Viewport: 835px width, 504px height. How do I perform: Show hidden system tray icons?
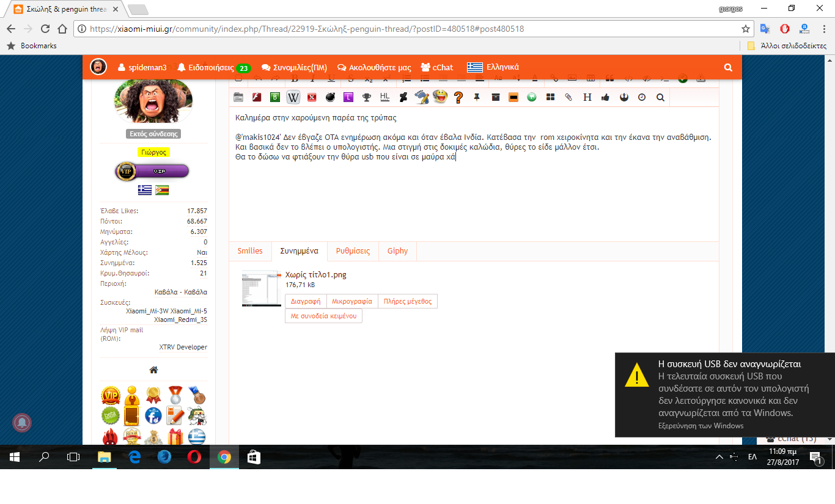pos(719,457)
